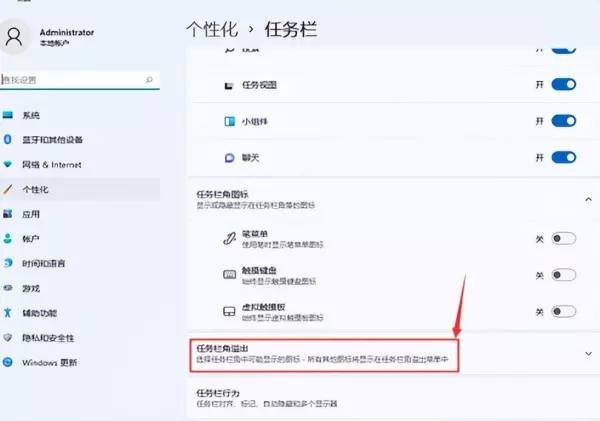Open the 游戏 settings page
600x421 pixels.
coord(80,288)
